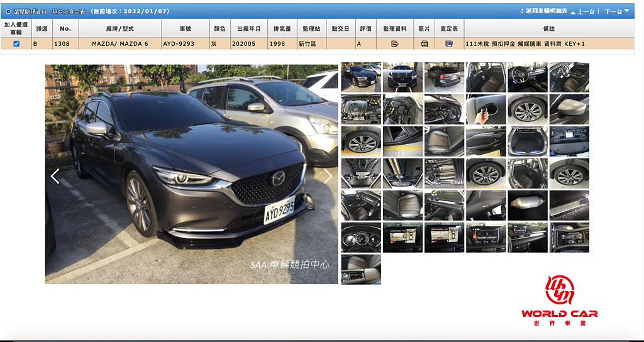Select the head-on front view thumbnail
Viewport: 644px width, 342px height.
(x=402, y=77)
